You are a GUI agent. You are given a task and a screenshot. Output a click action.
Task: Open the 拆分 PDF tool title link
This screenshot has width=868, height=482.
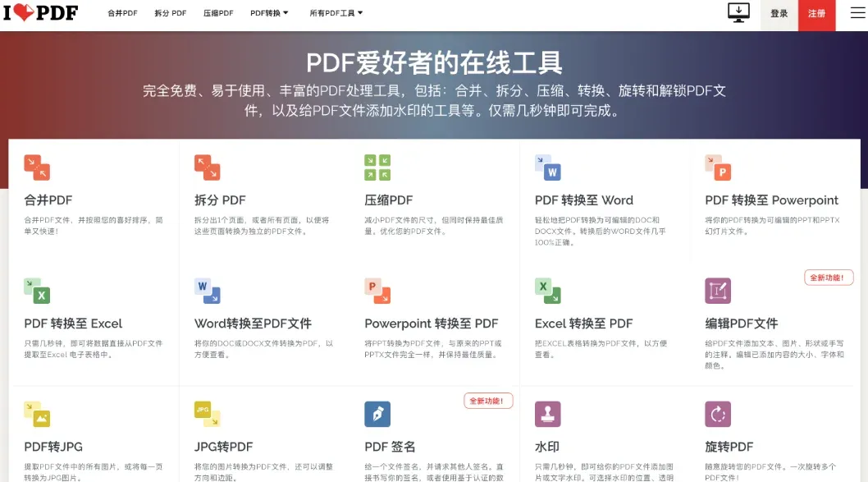pos(220,200)
